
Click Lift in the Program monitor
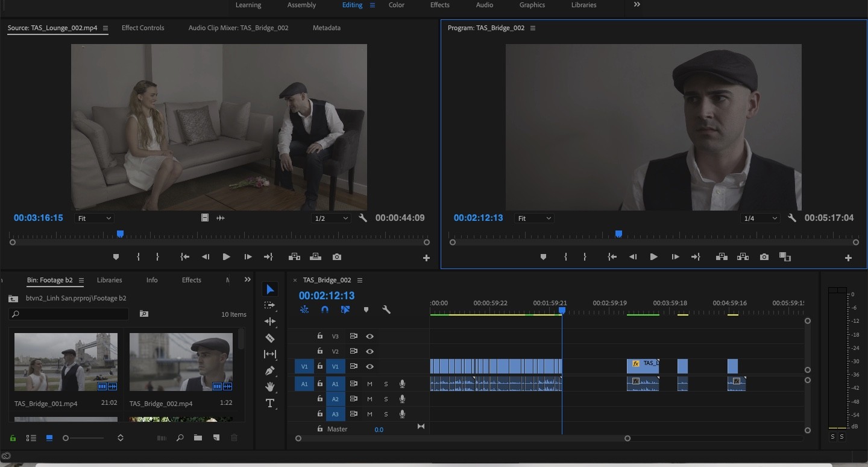click(x=722, y=257)
